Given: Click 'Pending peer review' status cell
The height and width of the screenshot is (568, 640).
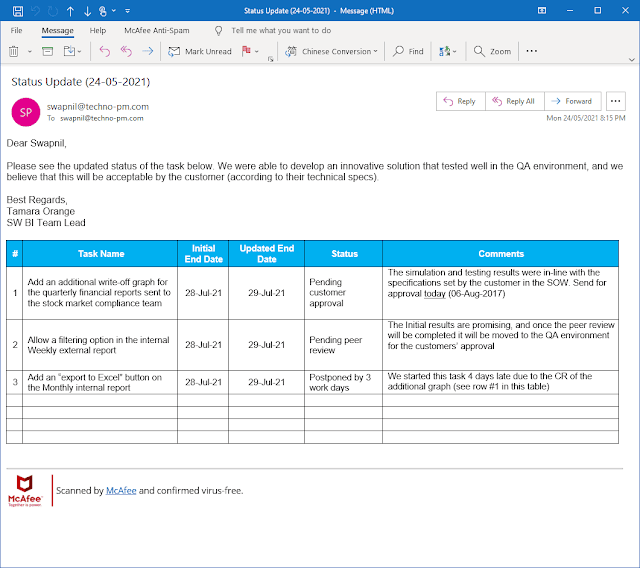Looking at the screenshot, I should (x=344, y=345).
